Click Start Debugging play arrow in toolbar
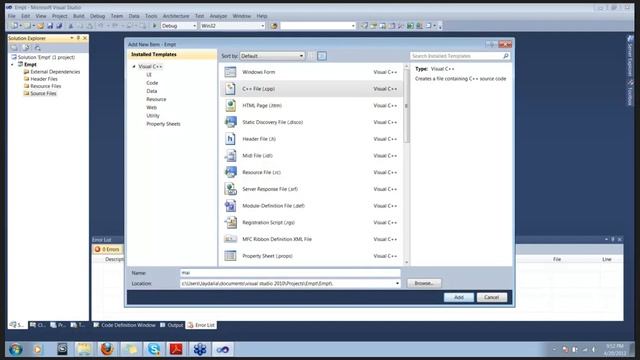The height and width of the screenshot is (360, 640). [x=155, y=26]
